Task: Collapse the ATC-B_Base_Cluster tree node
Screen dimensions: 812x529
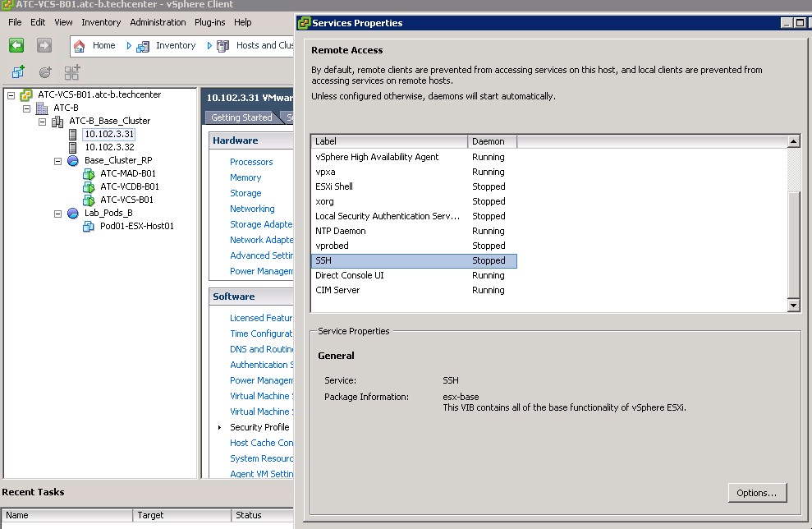Action: (43, 121)
